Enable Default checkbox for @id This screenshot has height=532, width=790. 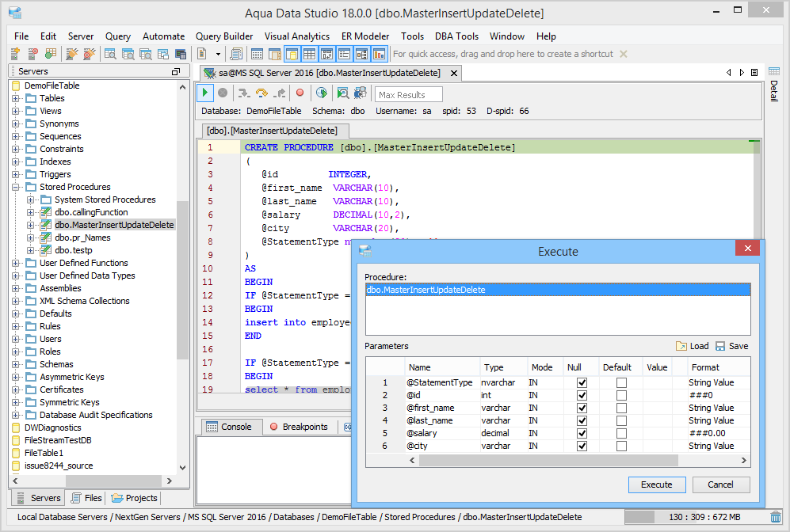621,395
